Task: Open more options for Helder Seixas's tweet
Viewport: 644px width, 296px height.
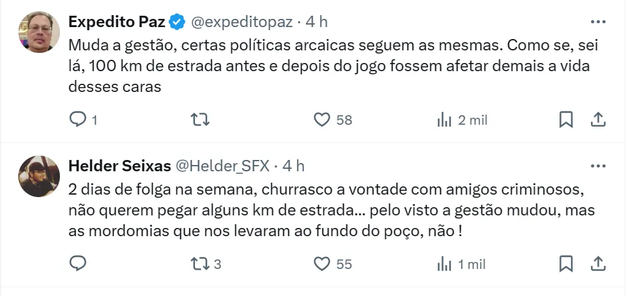Action: tap(597, 166)
